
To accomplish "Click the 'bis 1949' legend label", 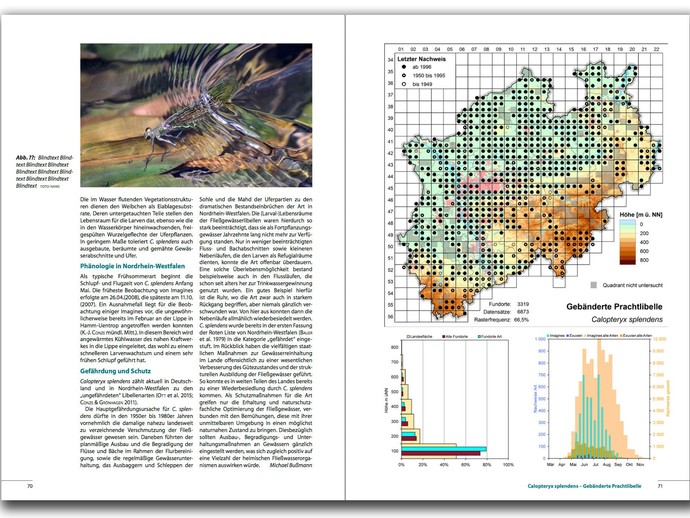I will pos(422,84).
